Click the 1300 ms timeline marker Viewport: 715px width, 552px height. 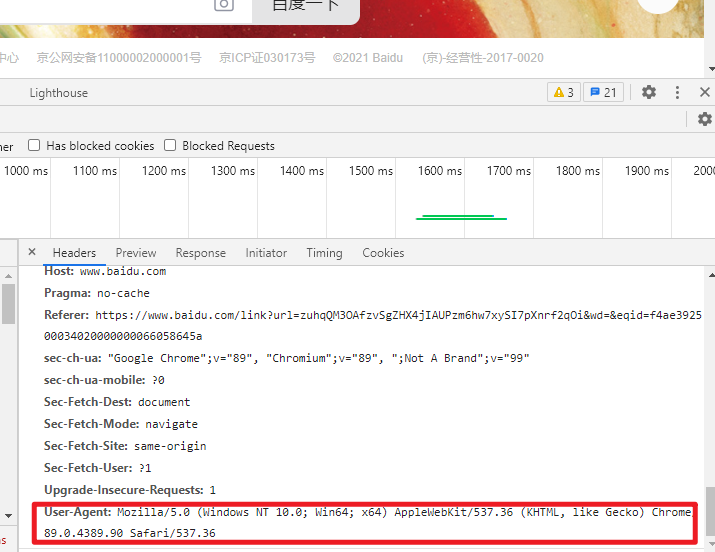[233, 171]
